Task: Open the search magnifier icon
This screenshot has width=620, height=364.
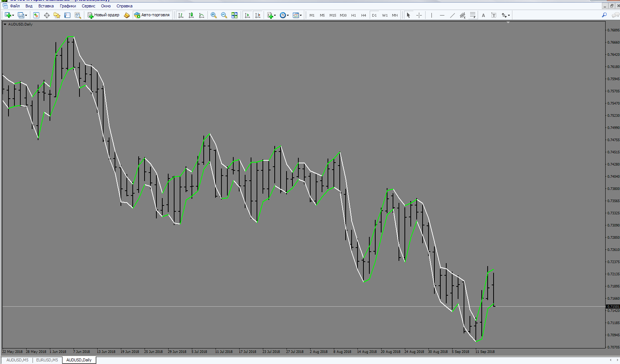Action: 604,15
